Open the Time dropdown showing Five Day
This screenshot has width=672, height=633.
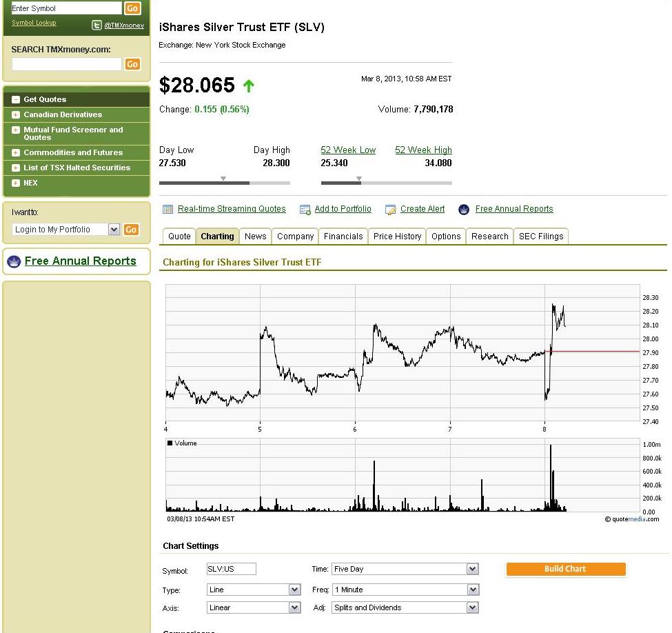(405, 569)
